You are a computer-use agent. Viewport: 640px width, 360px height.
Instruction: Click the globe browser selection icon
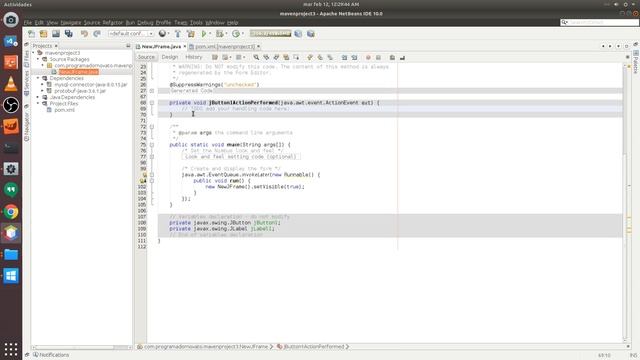point(162,34)
